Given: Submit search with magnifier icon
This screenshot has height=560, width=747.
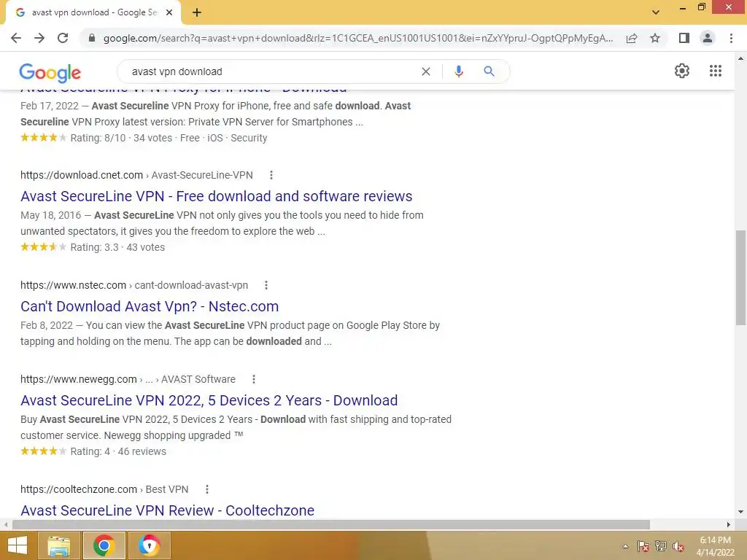Looking at the screenshot, I should (489, 71).
